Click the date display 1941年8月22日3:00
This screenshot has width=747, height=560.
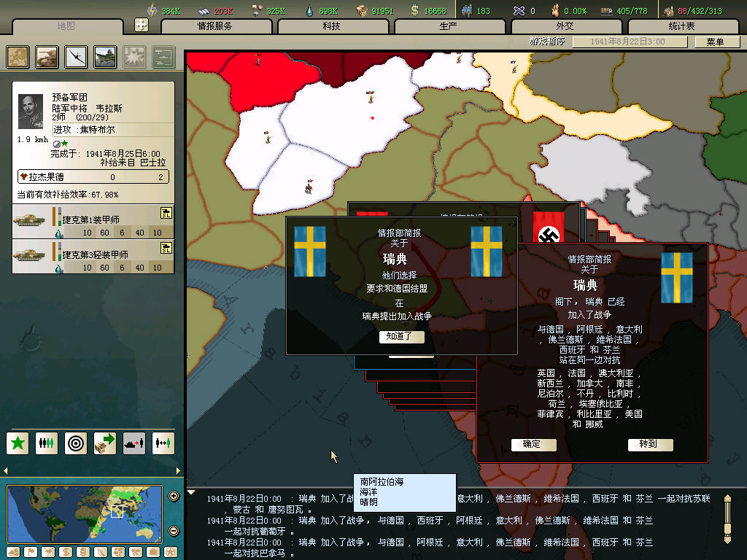pos(630,42)
